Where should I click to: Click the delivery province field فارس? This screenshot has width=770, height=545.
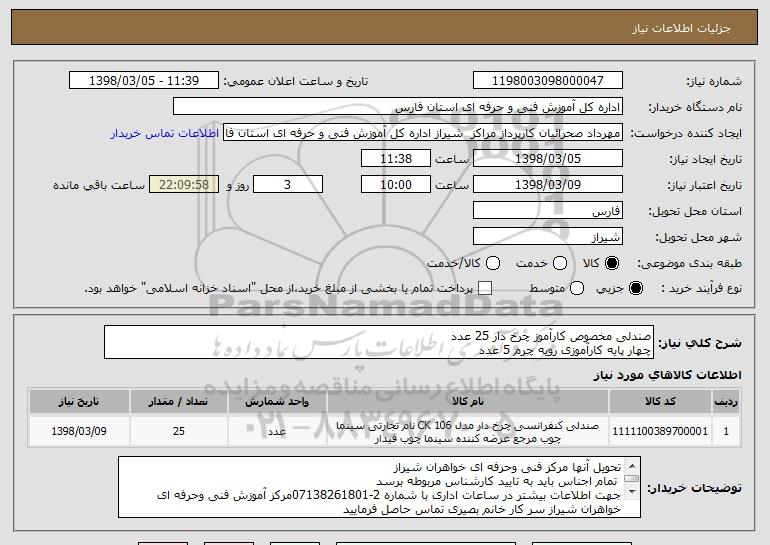pos(548,211)
